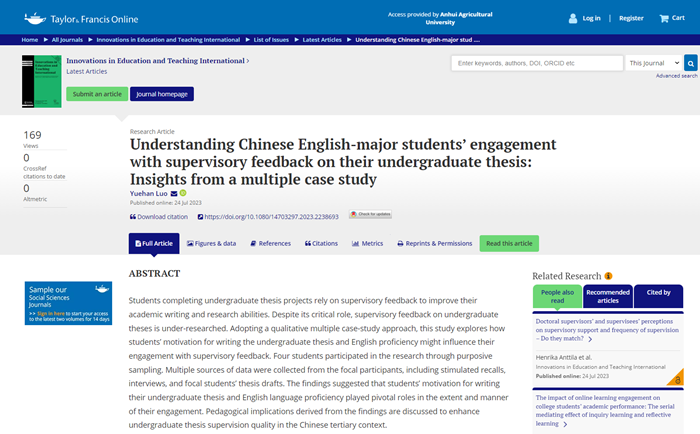Image resolution: width=700 pixels, height=434 pixels.
Task: Click the search magnifier button
Action: [x=689, y=63]
